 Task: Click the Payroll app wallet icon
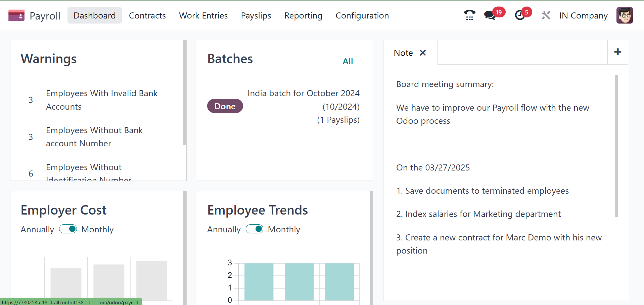pyautogui.click(x=16, y=15)
